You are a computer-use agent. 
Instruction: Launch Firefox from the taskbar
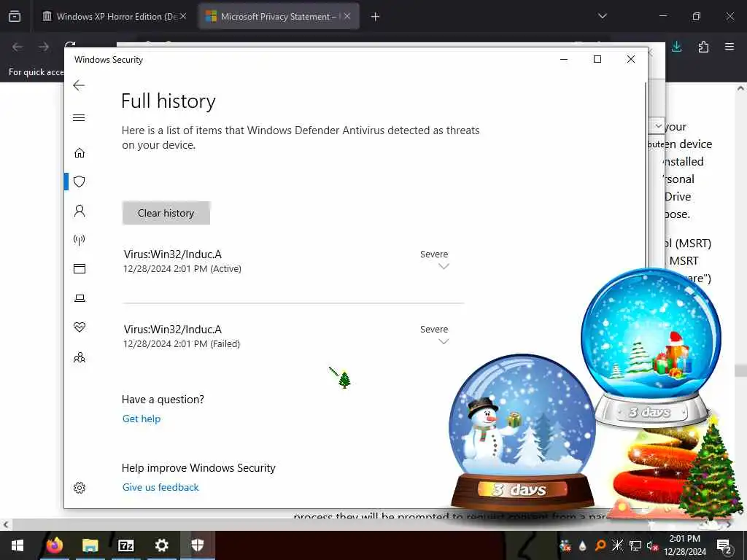pos(54,545)
